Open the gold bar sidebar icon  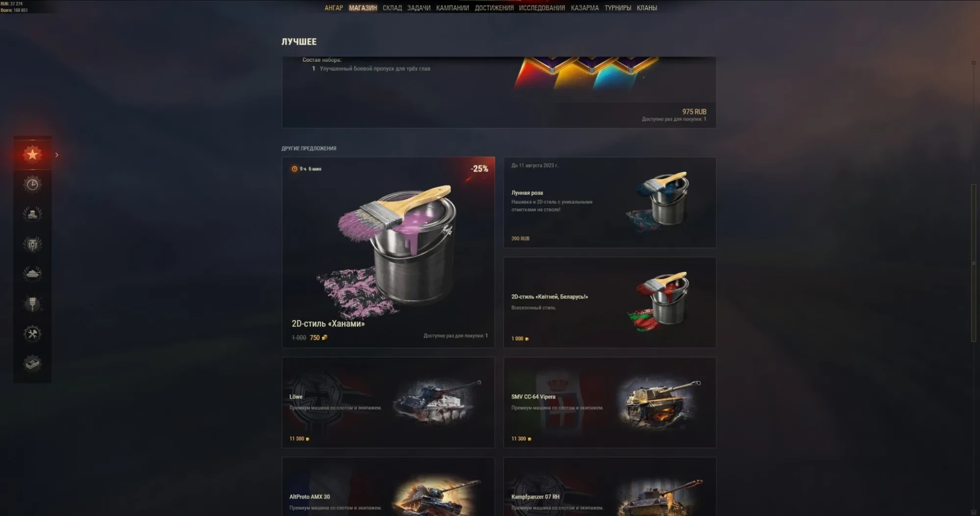point(32,364)
